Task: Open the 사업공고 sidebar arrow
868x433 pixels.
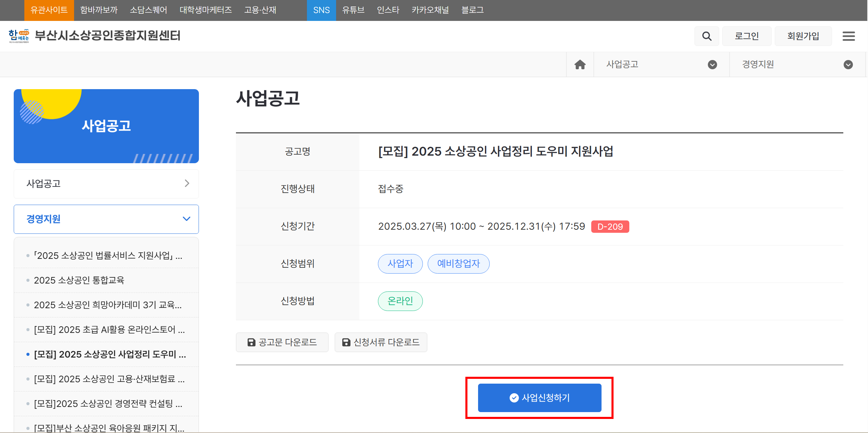Action: pos(187,184)
